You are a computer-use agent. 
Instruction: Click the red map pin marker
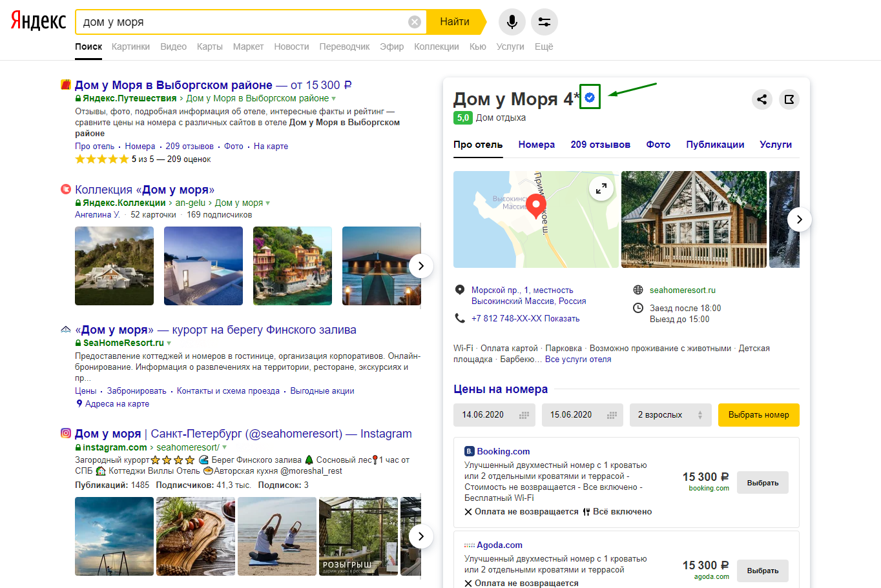[x=535, y=207]
